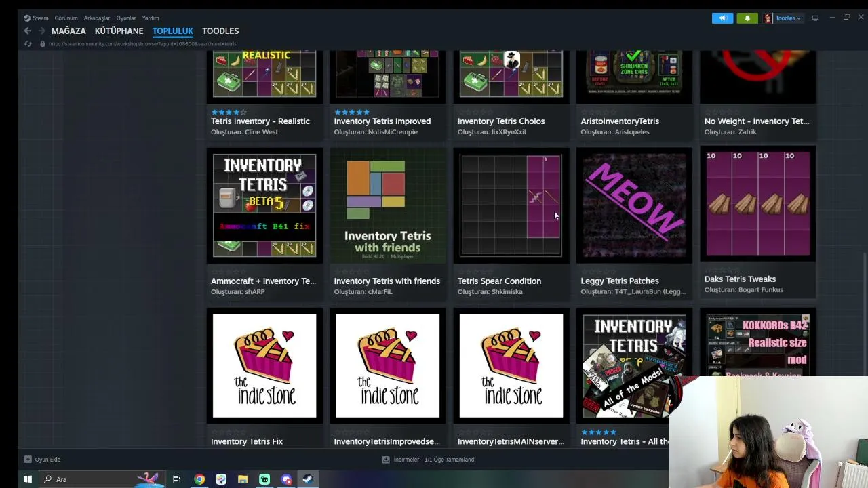Open Tetris Inventory - Realistic mod link
Screen dimensions: 868x488
(x=260, y=121)
